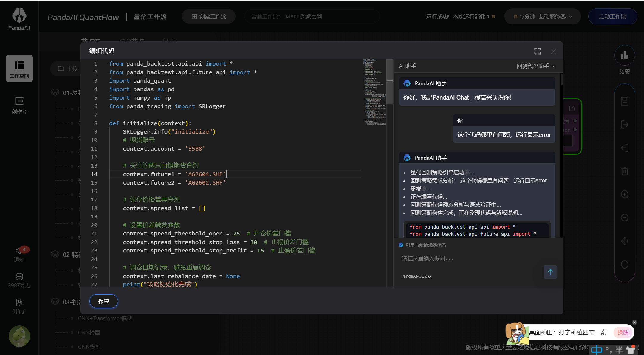The width and height of the screenshot is (644, 355).
Task: Click the four-arrow move canvas icon
Action: 625,241
